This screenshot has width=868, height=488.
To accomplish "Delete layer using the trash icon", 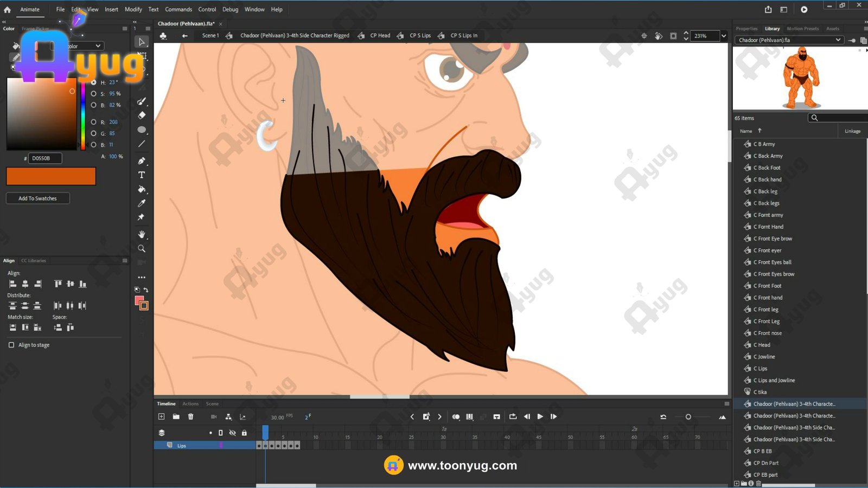I will [x=190, y=416].
